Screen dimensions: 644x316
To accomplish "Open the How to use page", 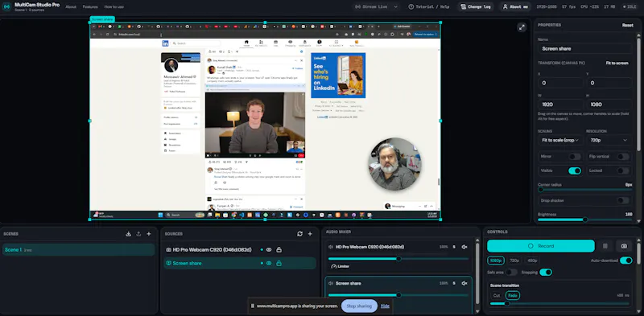I will 114,6.
